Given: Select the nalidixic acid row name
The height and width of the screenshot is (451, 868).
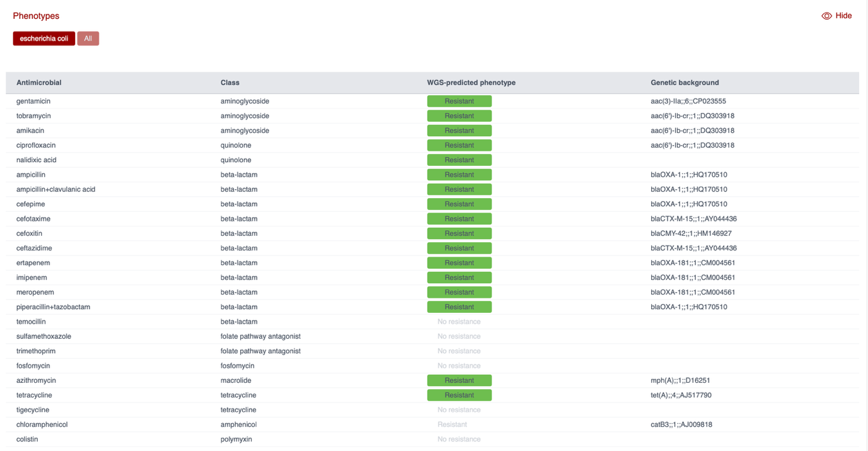Looking at the screenshot, I should (x=37, y=160).
